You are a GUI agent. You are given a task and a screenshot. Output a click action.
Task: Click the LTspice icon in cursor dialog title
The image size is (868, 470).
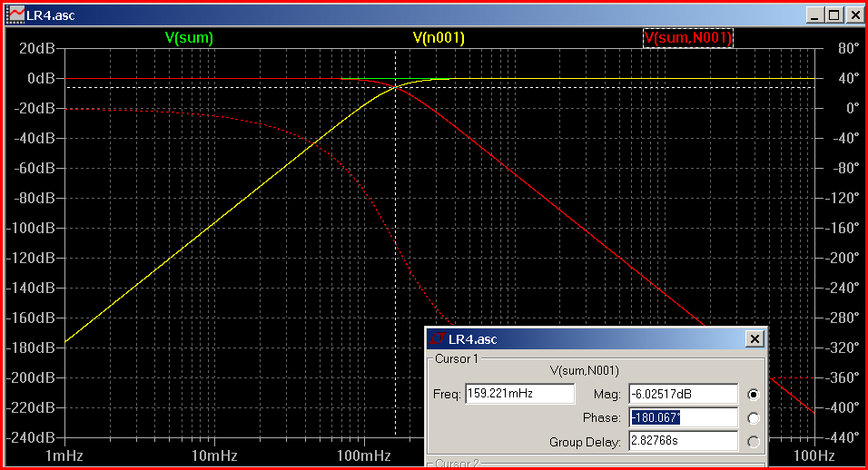(438, 338)
